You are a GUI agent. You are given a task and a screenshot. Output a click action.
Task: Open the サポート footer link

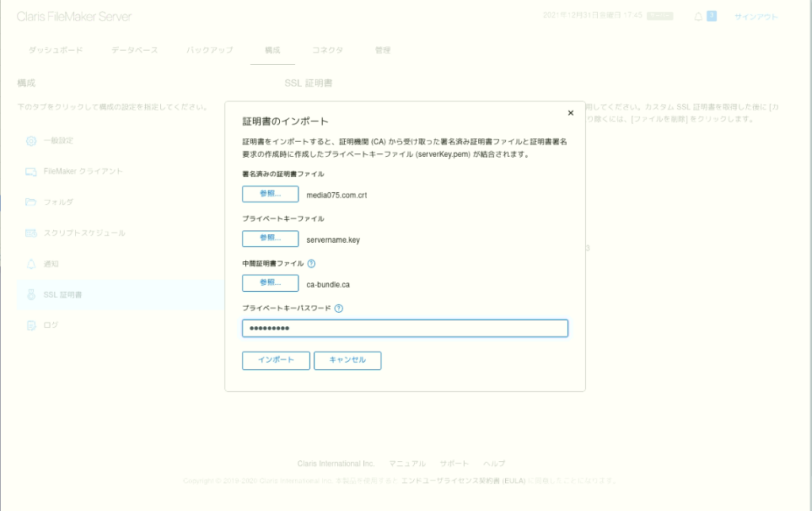pos(454,463)
